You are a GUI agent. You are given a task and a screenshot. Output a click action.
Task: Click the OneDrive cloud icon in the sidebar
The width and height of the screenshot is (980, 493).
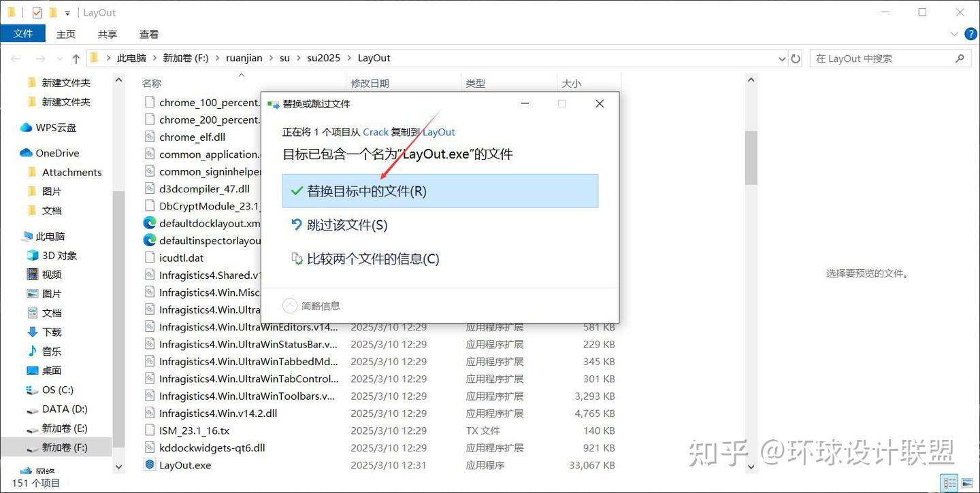pyautogui.click(x=24, y=152)
